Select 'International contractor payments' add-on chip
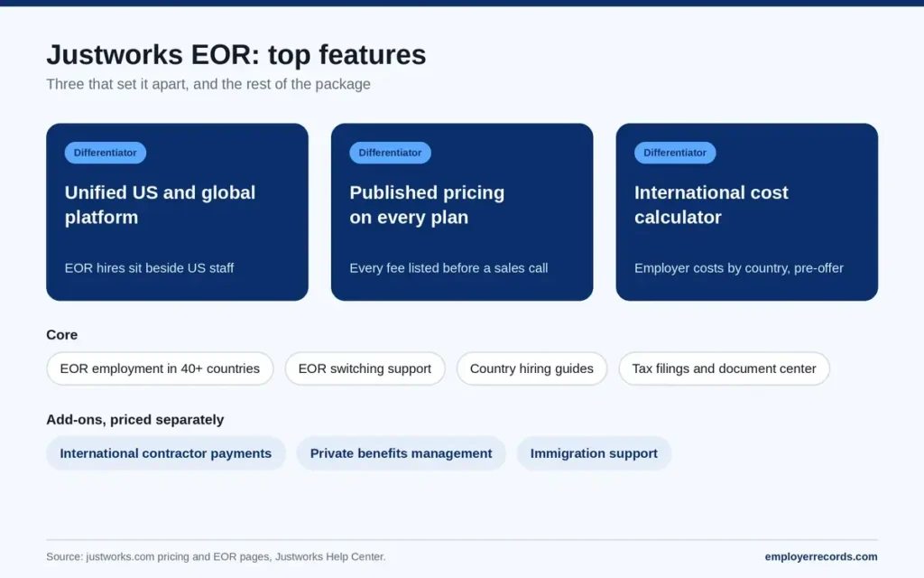The height and width of the screenshot is (578, 924). [166, 453]
